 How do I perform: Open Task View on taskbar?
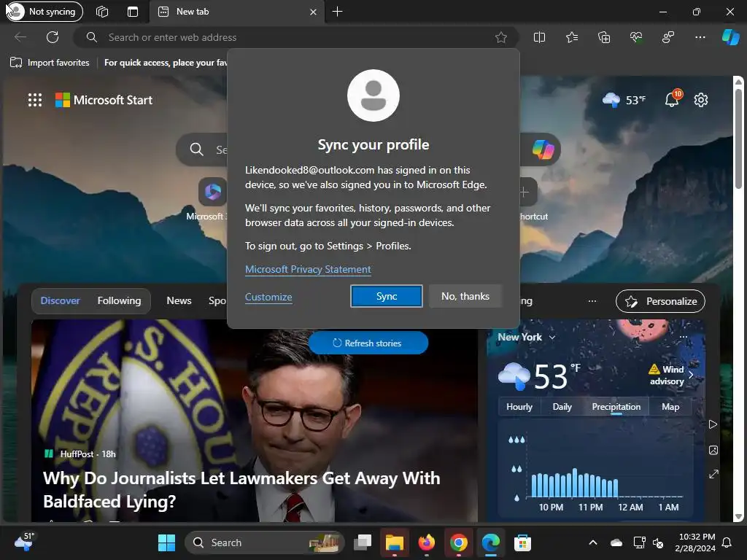coord(362,542)
